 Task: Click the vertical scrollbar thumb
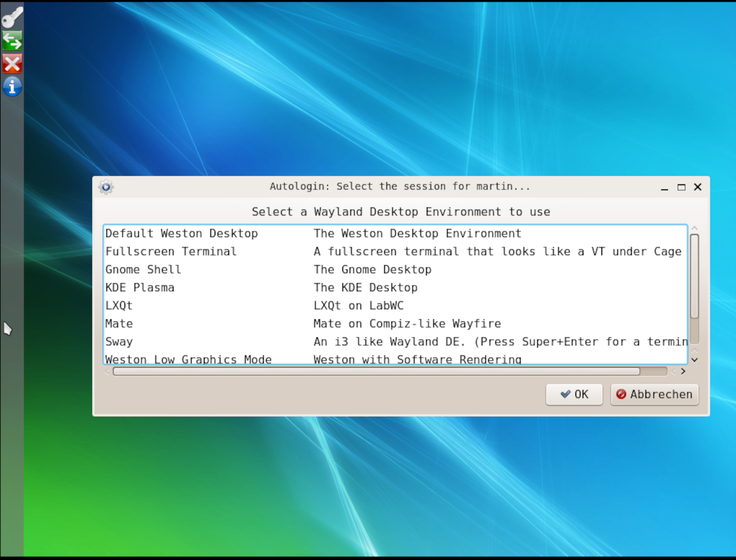[694, 276]
